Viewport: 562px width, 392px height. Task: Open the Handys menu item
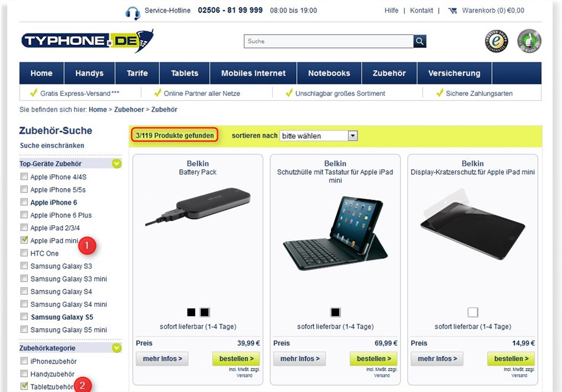(89, 73)
